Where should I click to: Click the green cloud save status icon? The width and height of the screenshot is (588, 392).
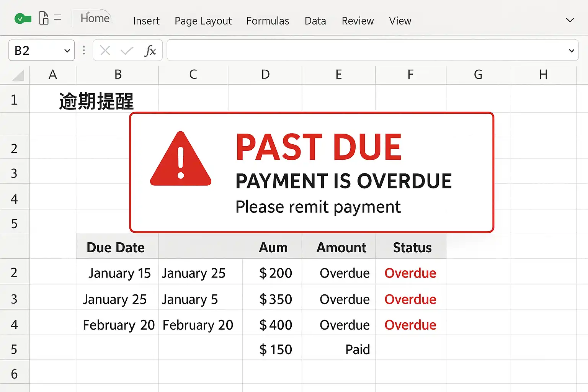23,18
